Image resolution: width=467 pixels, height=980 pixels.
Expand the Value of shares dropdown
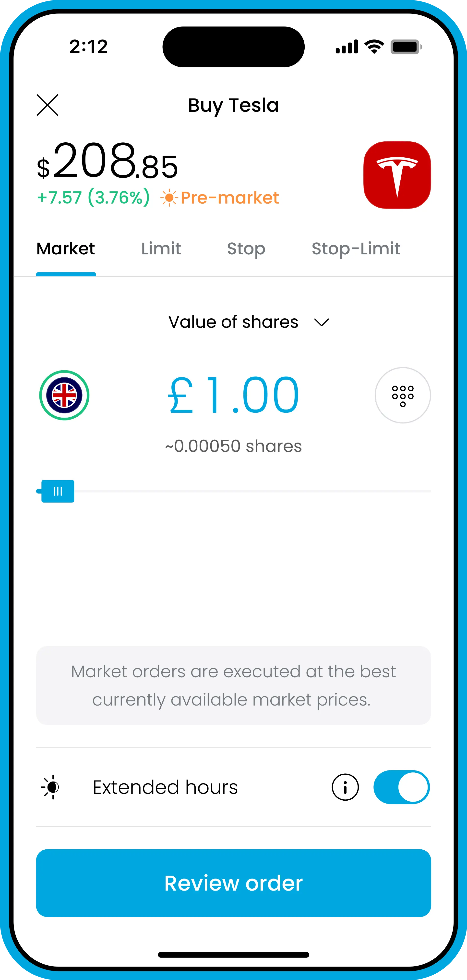pos(233,322)
